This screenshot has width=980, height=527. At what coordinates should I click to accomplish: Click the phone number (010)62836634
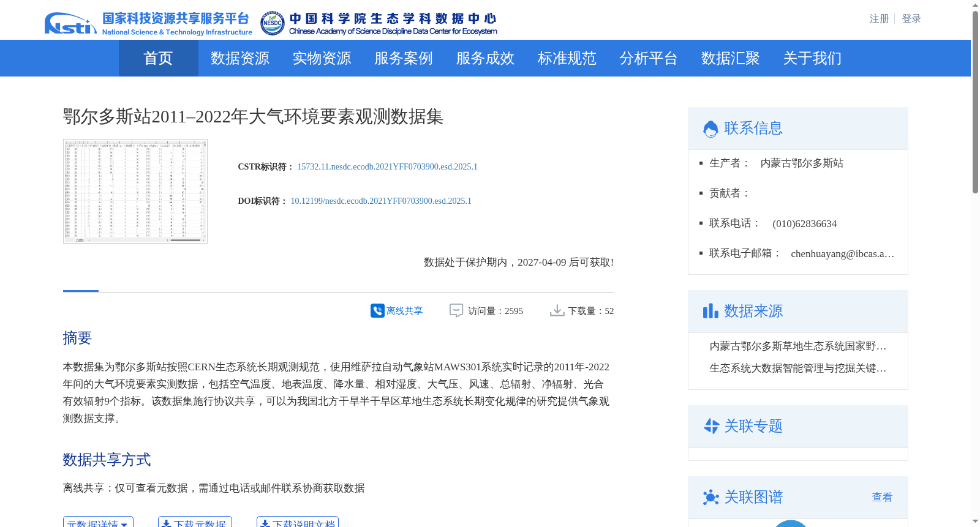coord(804,223)
